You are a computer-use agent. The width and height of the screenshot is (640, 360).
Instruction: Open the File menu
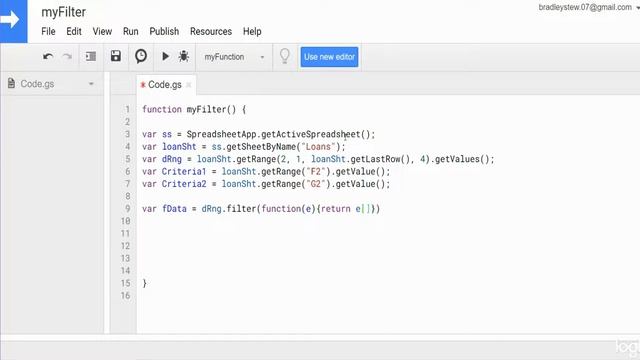tap(48, 31)
